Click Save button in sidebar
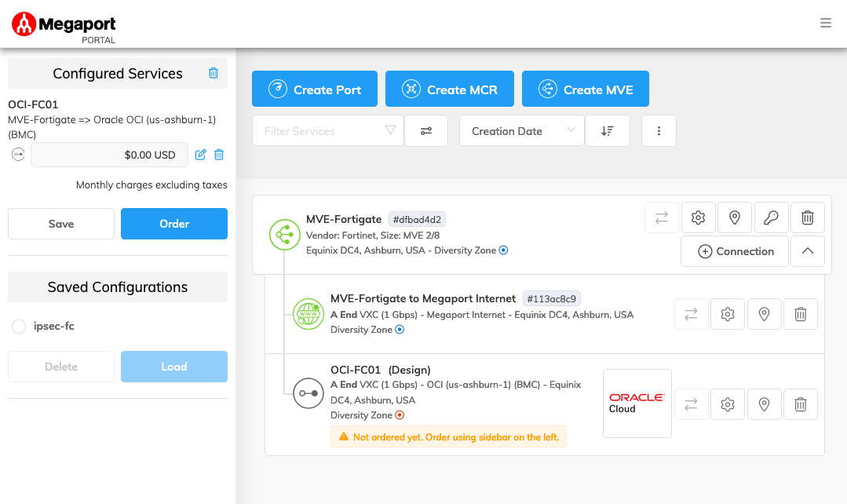Image resolution: width=847 pixels, height=504 pixels. (x=61, y=224)
